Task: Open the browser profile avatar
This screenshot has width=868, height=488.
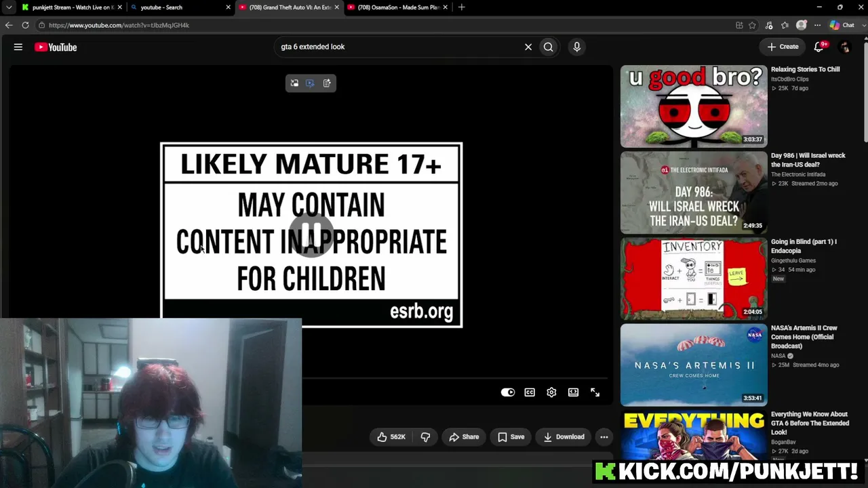Action: tap(802, 25)
